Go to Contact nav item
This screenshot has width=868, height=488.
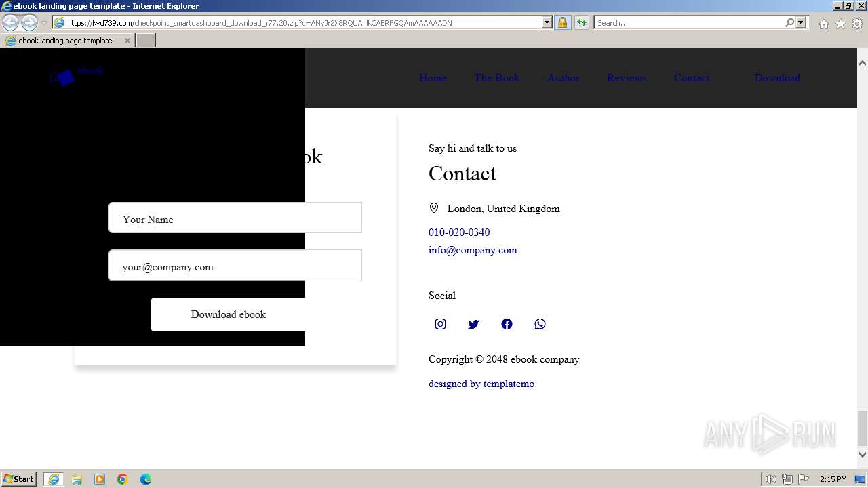(x=692, y=78)
